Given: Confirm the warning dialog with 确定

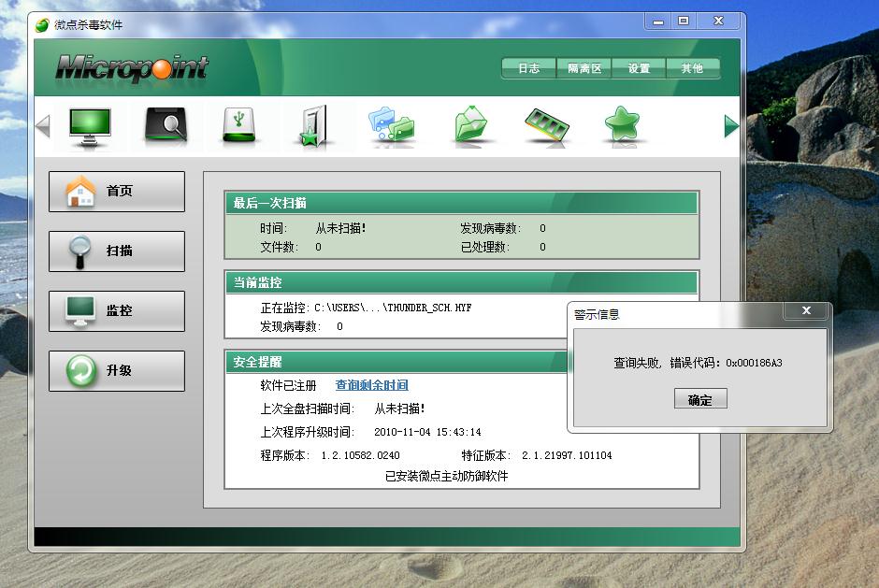Looking at the screenshot, I should 700,400.
